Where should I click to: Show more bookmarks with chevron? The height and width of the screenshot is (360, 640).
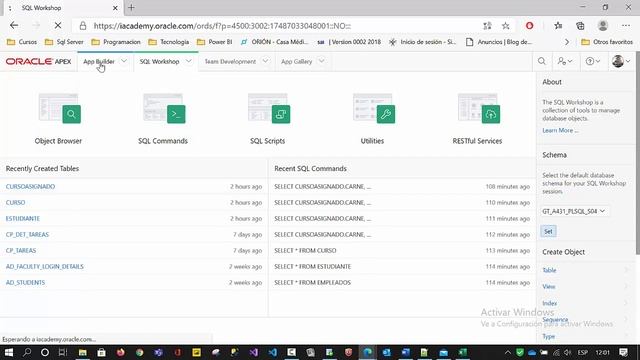tap(567, 42)
